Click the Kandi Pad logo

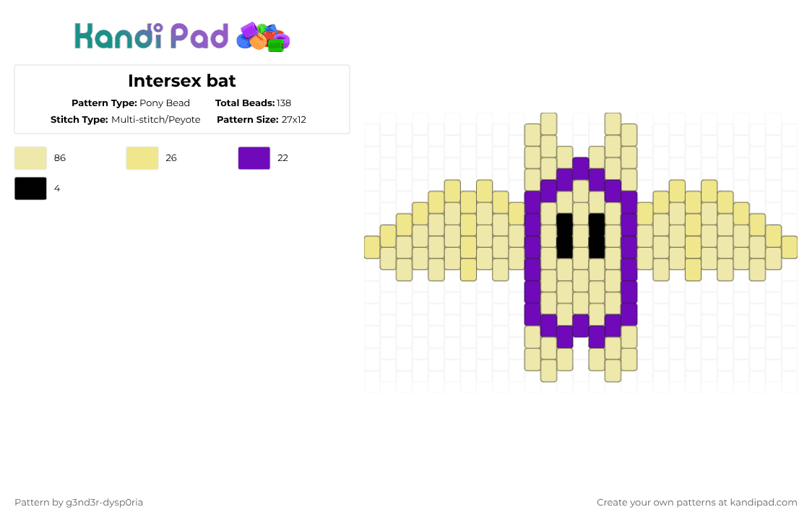(182, 37)
